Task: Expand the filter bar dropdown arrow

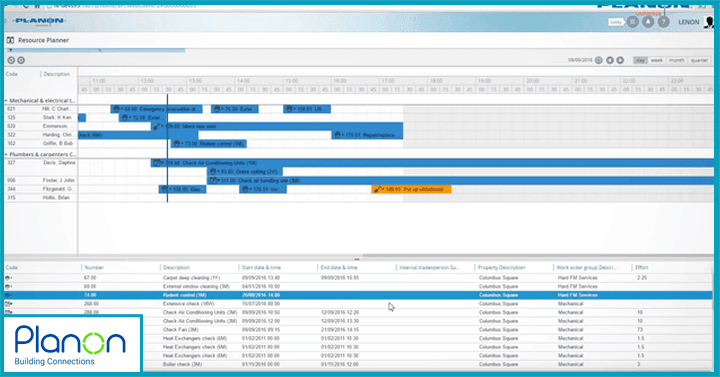Action: click(11, 50)
